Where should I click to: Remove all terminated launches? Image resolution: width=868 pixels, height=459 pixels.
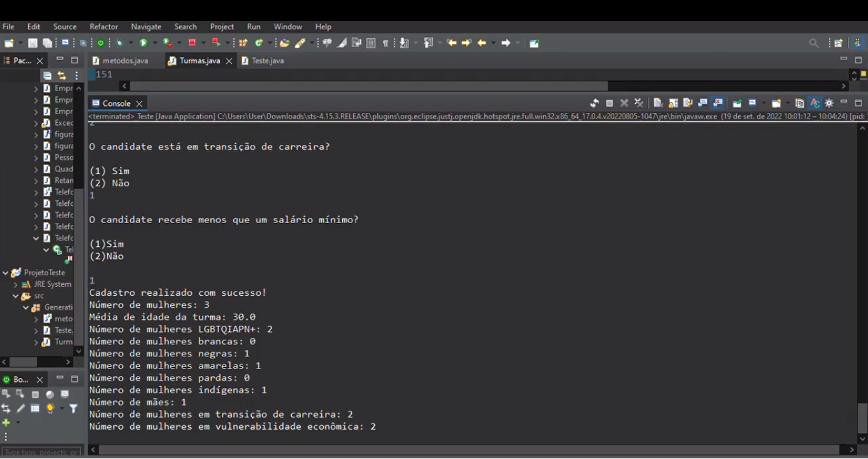click(639, 103)
